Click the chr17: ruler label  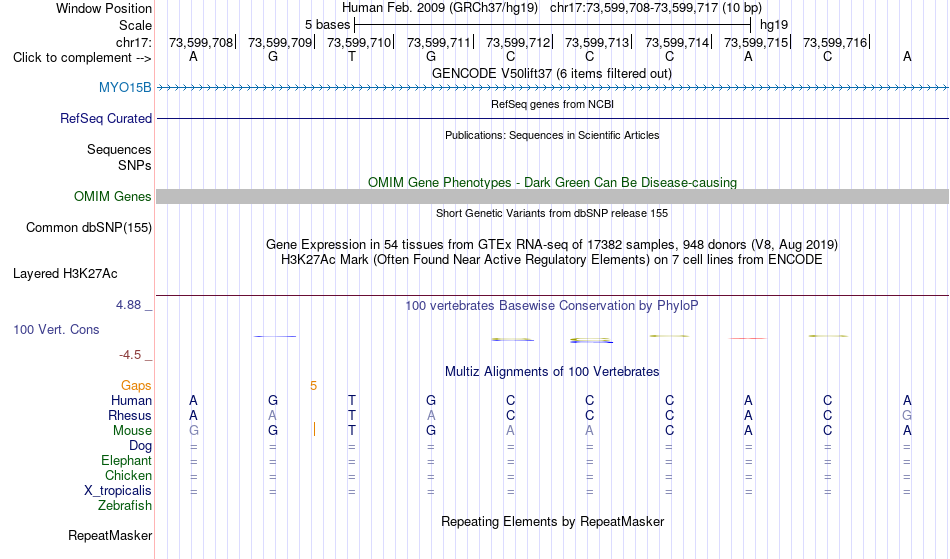click(133, 42)
